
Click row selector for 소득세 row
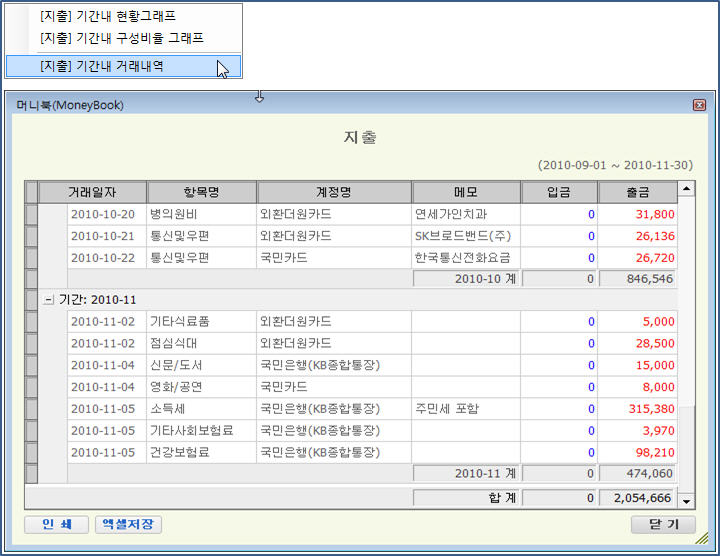pyautogui.click(x=31, y=409)
